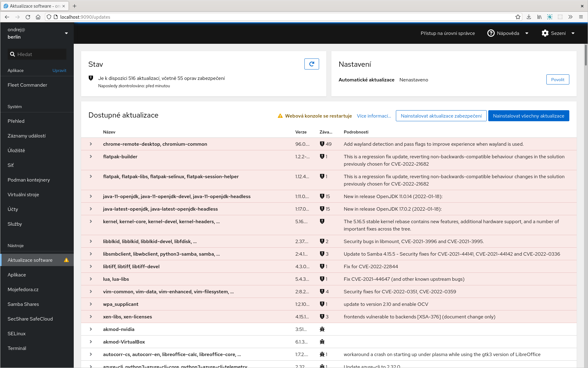This screenshot has width=588, height=368.
Task: Expand the libtiff update row
Action: [x=91, y=266]
